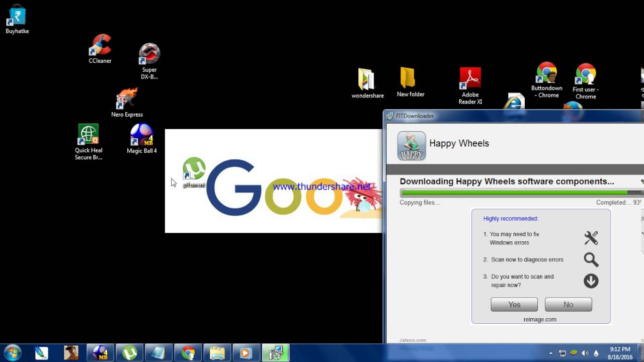Click the Google doodle image

point(274,181)
